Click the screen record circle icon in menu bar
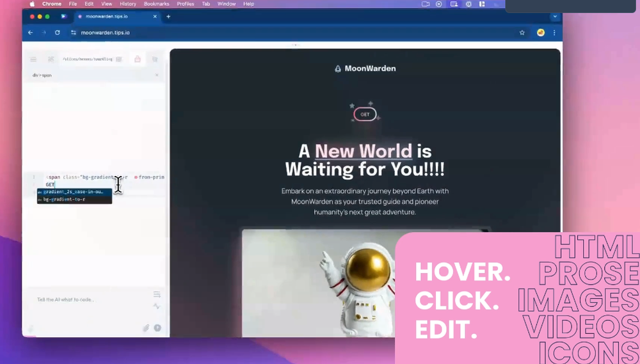Image resolution: width=640 pixels, height=364 pixels. (439, 4)
